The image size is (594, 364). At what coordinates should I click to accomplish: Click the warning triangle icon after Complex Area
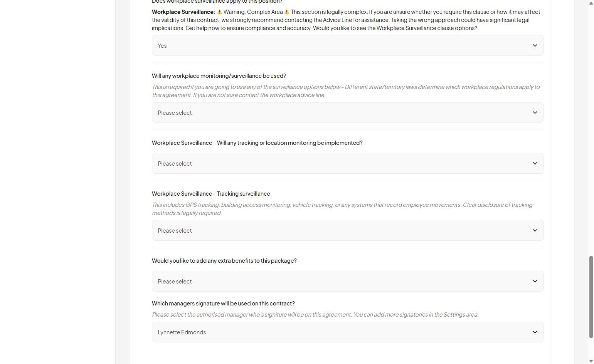tap(287, 12)
